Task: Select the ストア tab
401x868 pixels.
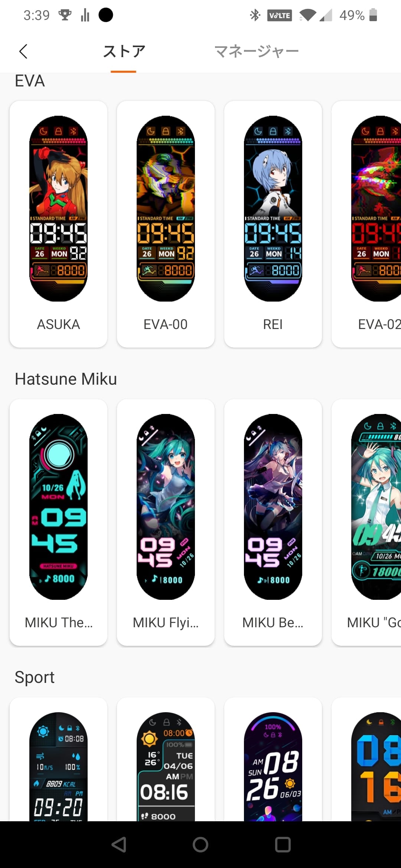Action: [124, 51]
